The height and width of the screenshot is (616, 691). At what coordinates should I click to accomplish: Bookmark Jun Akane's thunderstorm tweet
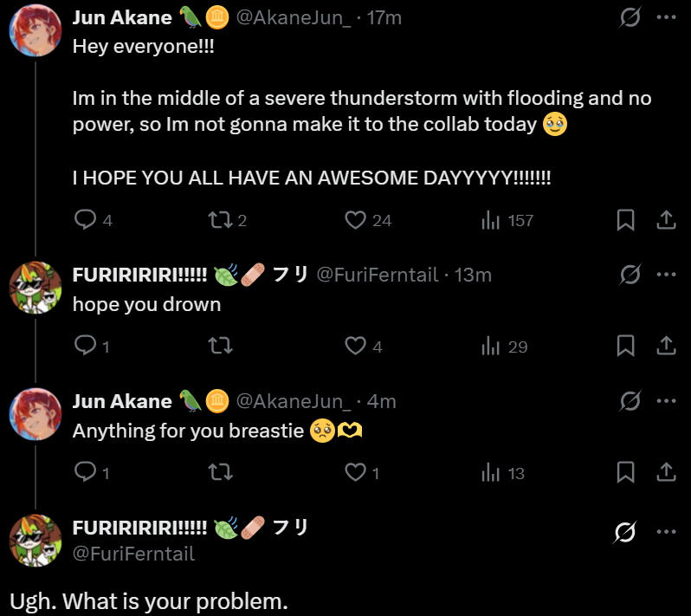pyautogui.click(x=625, y=220)
